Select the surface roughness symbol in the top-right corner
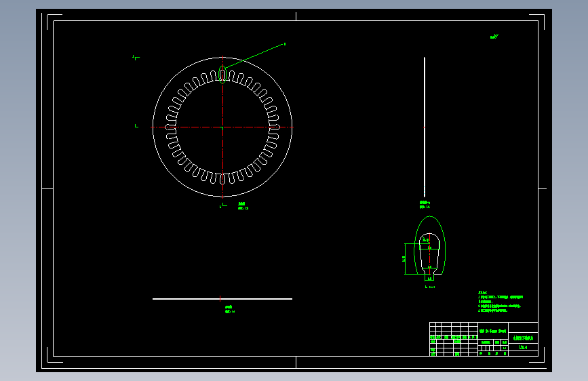Image resolution: width=588 pixels, height=381 pixels. click(494, 37)
